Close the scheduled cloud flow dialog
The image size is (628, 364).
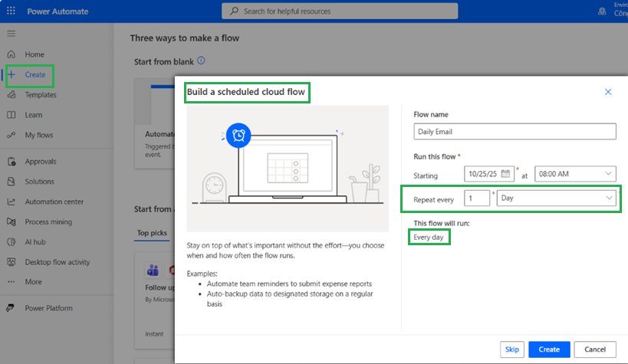coord(608,92)
